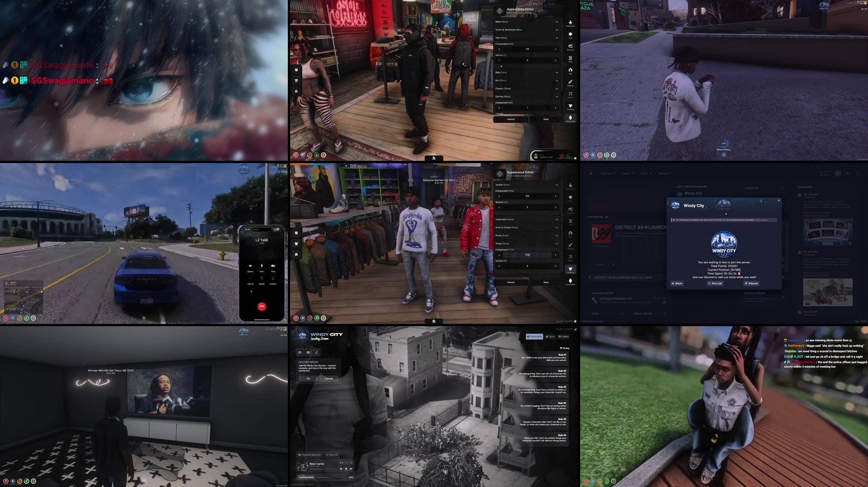This screenshot has width=868, height=487.
Task: Open Hair section in the Mask appearance editor
Action: [570, 71]
